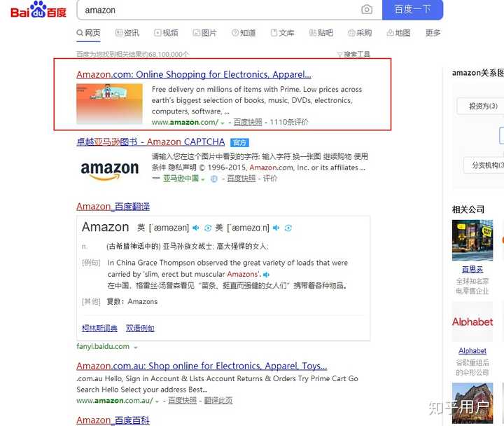Click the 翻译此页 link

(x=218, y=401)
